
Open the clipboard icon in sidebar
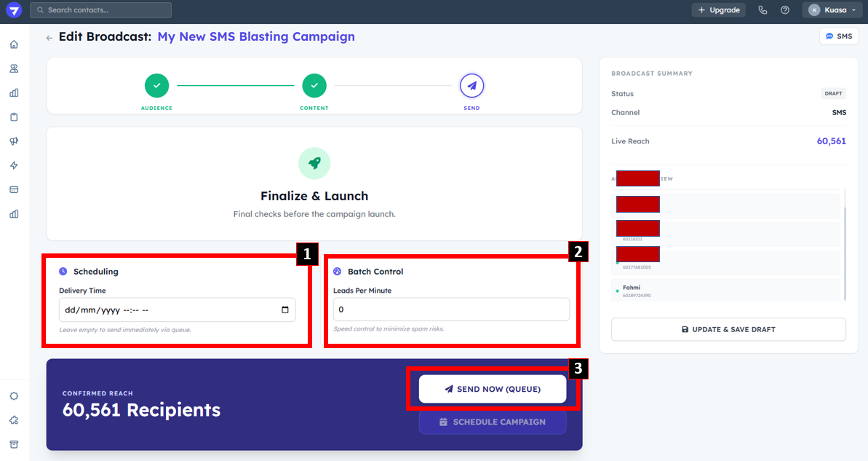(14, 117)
